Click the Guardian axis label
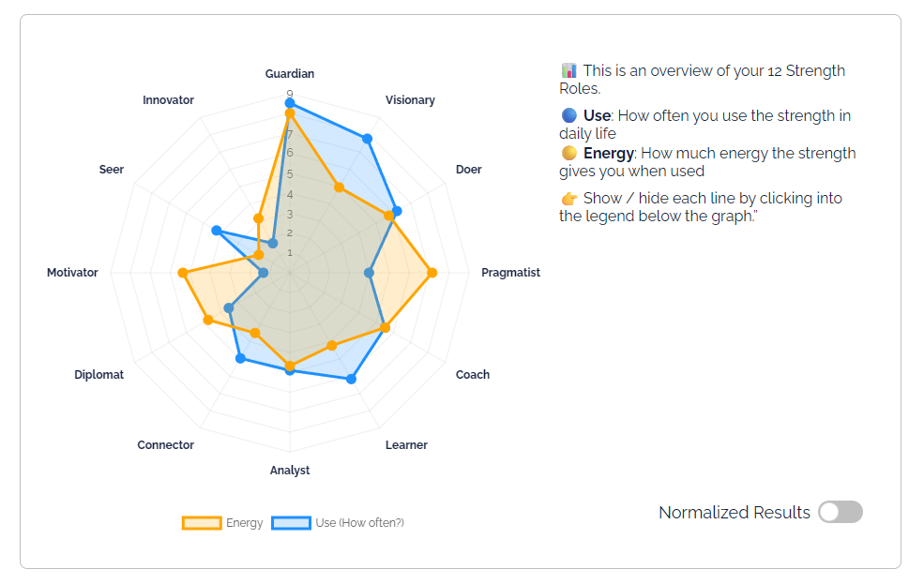The height and width of the screenshot is (584, 924). (290, 74)
